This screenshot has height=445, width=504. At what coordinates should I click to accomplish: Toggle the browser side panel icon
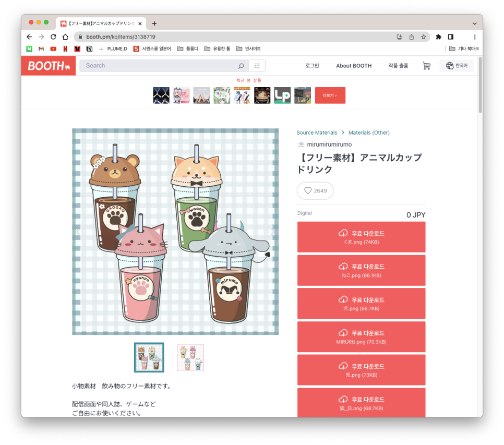(x=451, y=37)
